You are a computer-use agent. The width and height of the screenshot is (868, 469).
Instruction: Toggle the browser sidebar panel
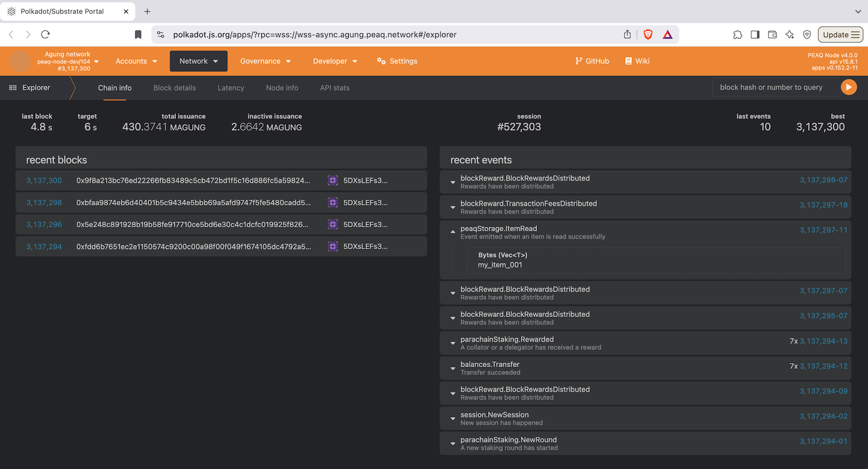(755, 35)
